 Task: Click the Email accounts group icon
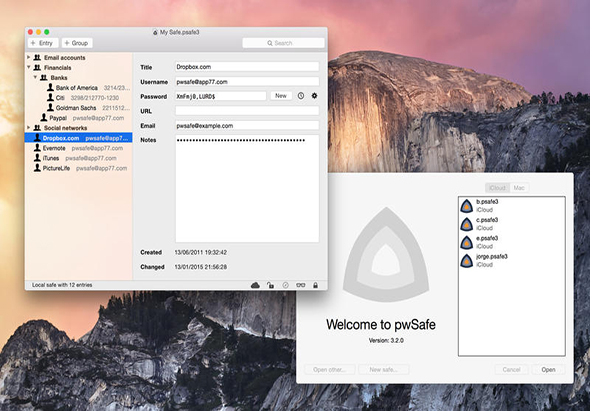tap(37, 58)
